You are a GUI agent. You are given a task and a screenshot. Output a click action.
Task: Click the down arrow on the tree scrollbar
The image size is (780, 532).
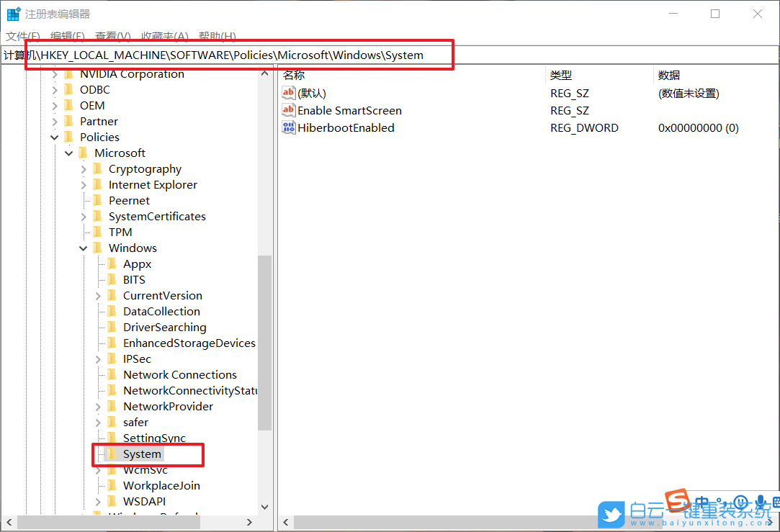pos(264,507)
